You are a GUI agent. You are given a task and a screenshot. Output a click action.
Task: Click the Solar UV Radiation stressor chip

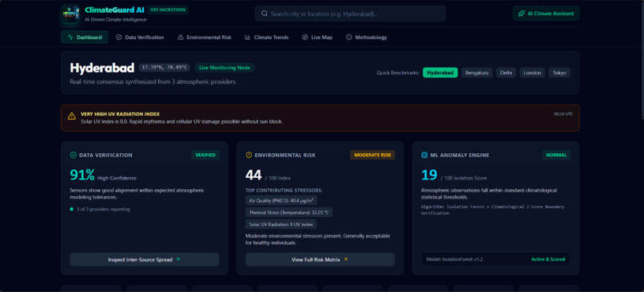(281, 224)
